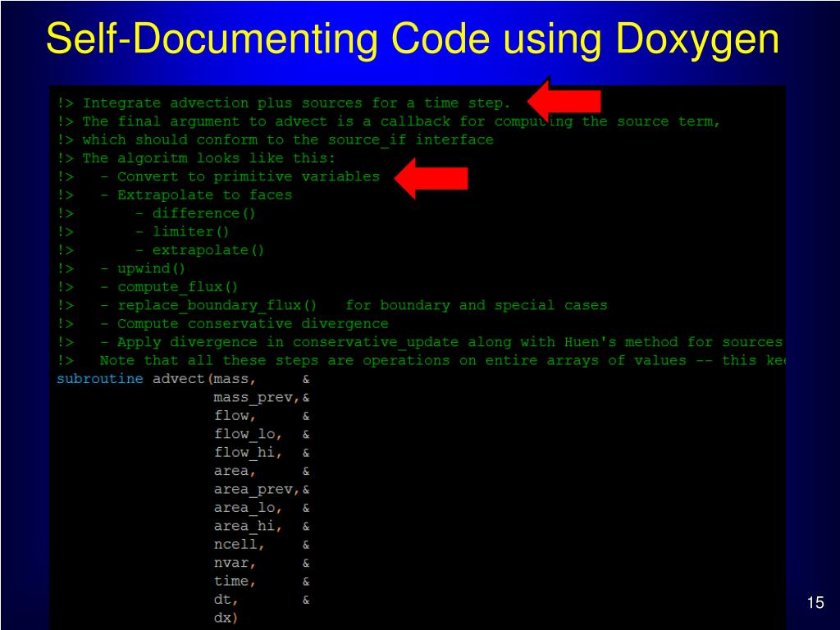Select the 'area_prev,' argument

[x=256, y=490]
